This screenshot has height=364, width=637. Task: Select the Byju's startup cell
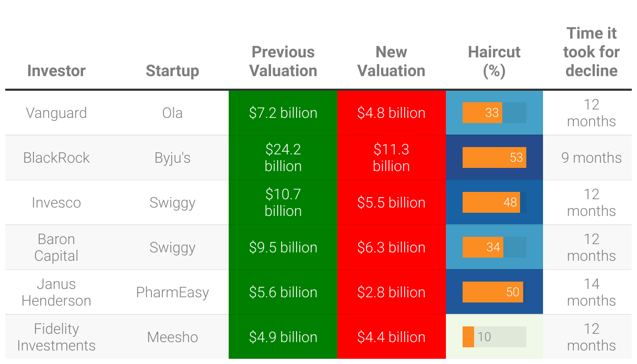pyautogui.click(x=172, y=158)
